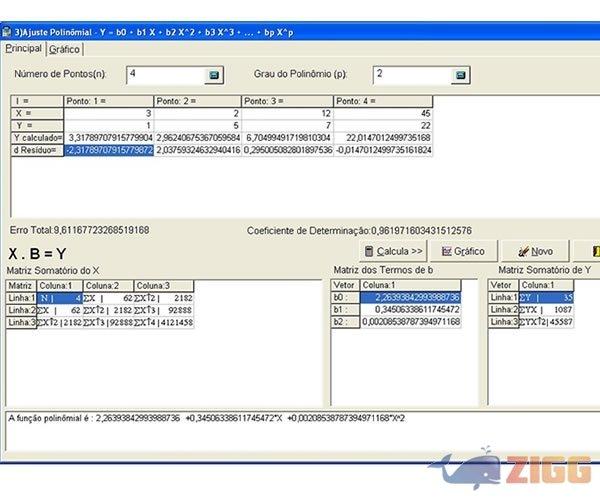Select highlighted d Resíduo cell of Ponto 1
The width and height of the screenshot is (600, 500).
tap(108, 149)
